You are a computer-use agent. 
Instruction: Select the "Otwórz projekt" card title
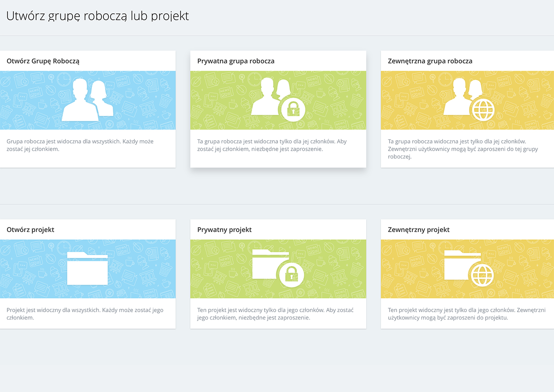(30, 230)
